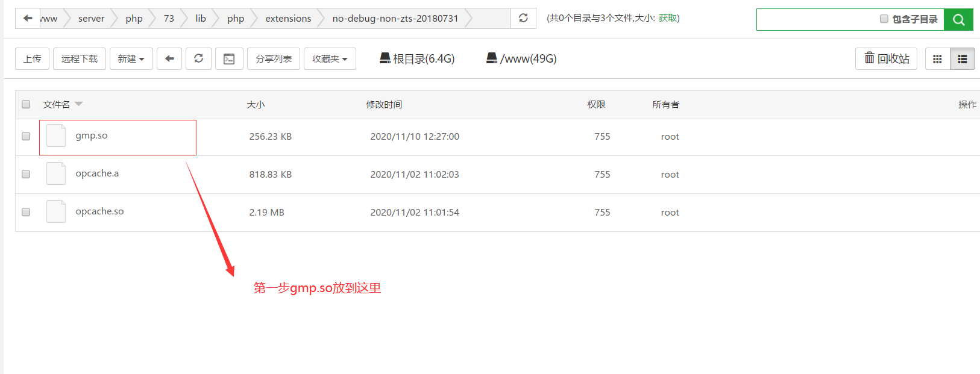The height and width of the screenshot is (374, 980).
Task: Click the opcache.a file name
Action: click(x=97, y=173)
